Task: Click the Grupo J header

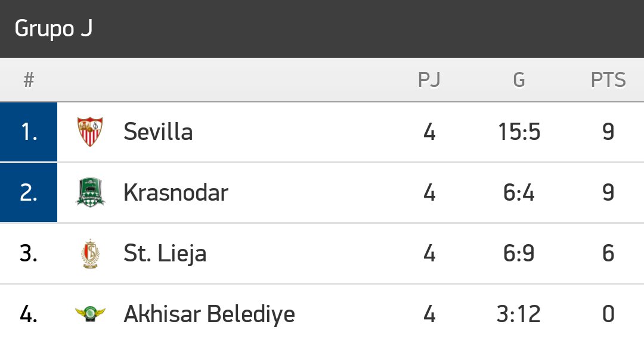Action: tap(54, 29)
